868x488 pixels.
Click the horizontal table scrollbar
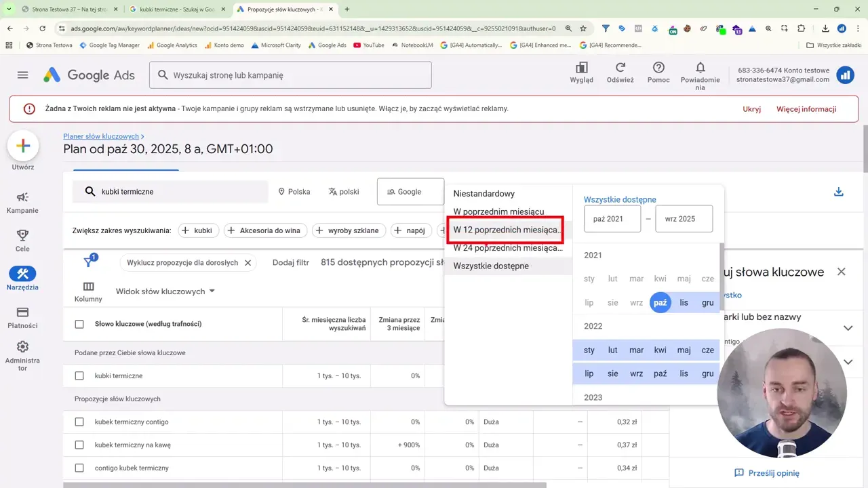304,485
